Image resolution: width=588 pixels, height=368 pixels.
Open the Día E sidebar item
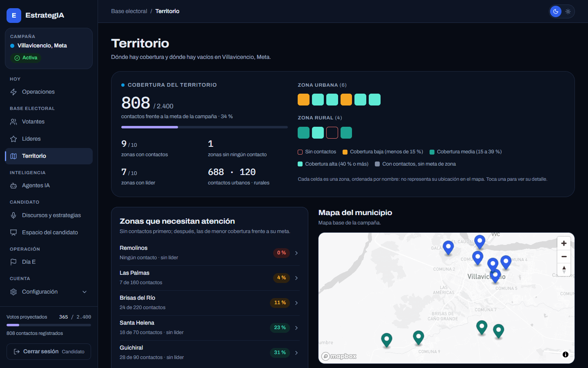pyautogui.click(x=49, y=262)
